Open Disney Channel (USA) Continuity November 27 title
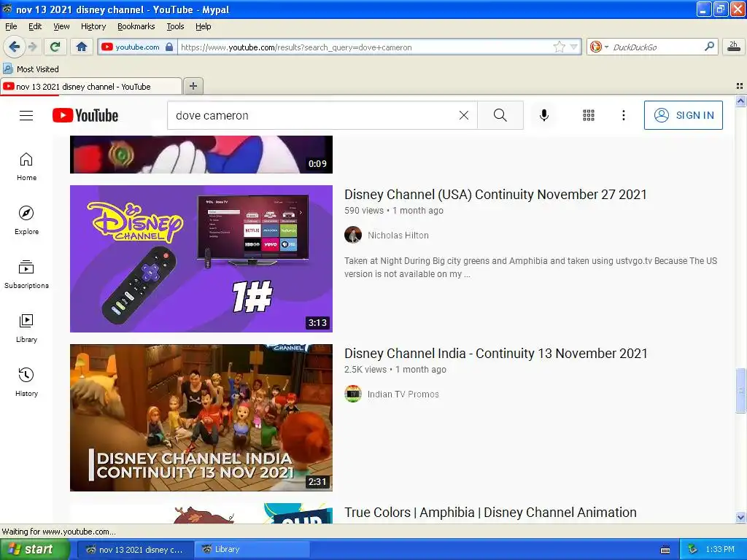 [495, 194]
